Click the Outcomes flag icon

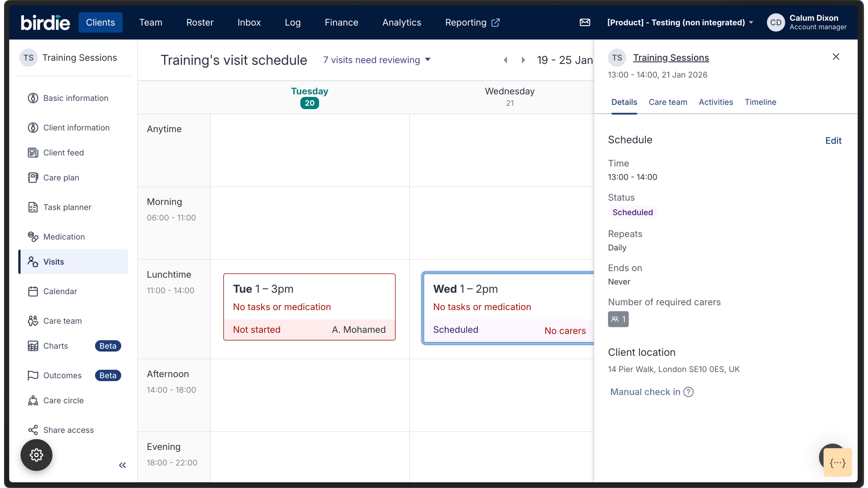point(33,375)
